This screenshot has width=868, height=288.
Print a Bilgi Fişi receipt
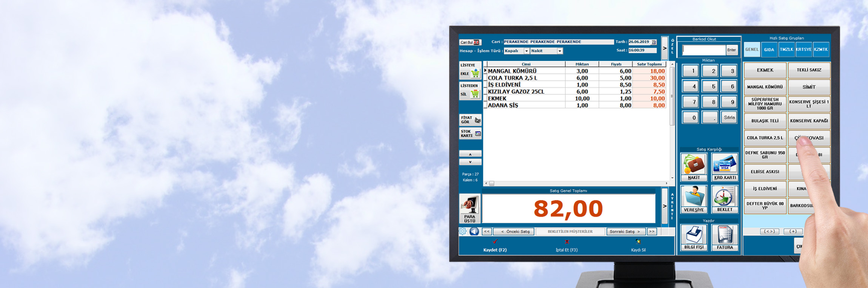[694, 237]
